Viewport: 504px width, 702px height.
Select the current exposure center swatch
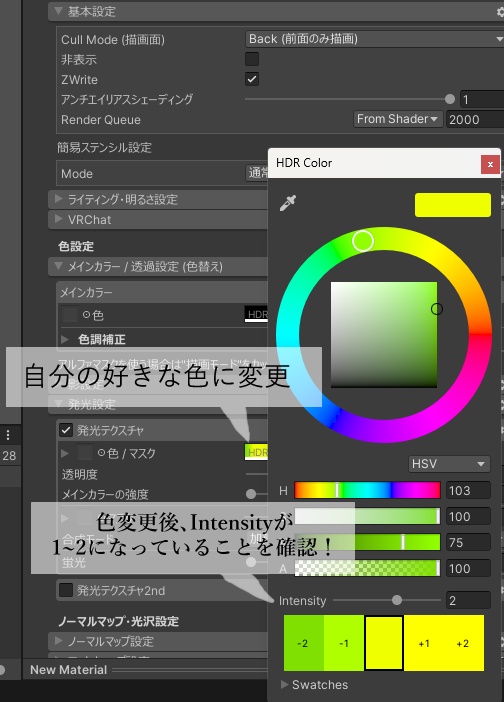click(x=384, y=643)
